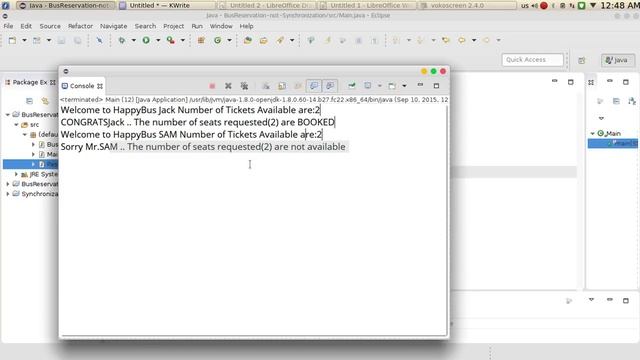Screen dimensions: 640x360
Task: Click the Open Type icon
Action: pyautogui.click(x=247, y=40)
